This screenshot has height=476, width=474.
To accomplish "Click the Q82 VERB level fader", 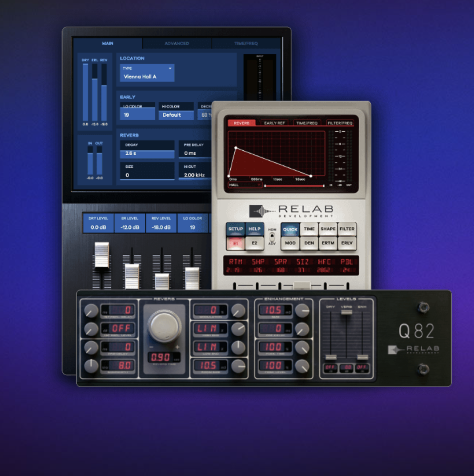I will coord(346,312).
